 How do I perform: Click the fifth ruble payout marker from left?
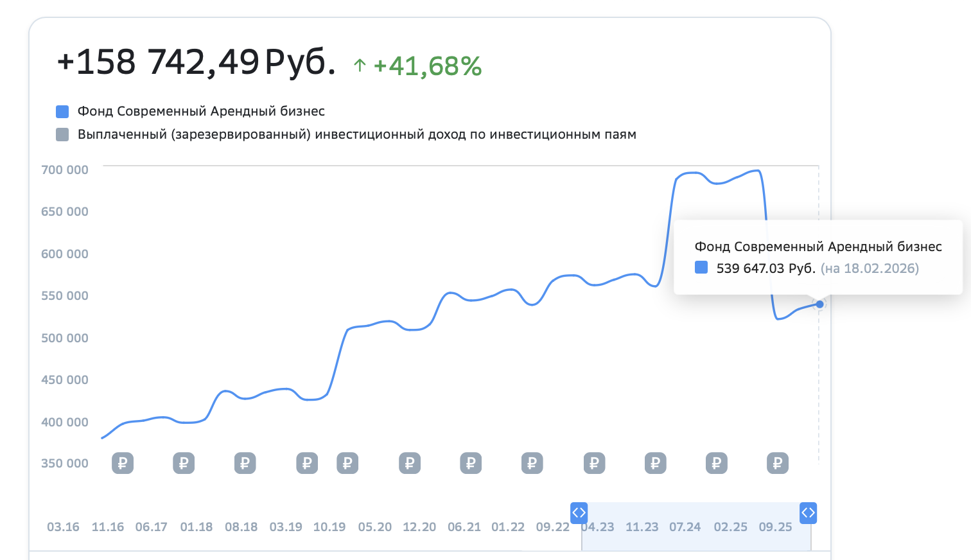click(347, 463)
